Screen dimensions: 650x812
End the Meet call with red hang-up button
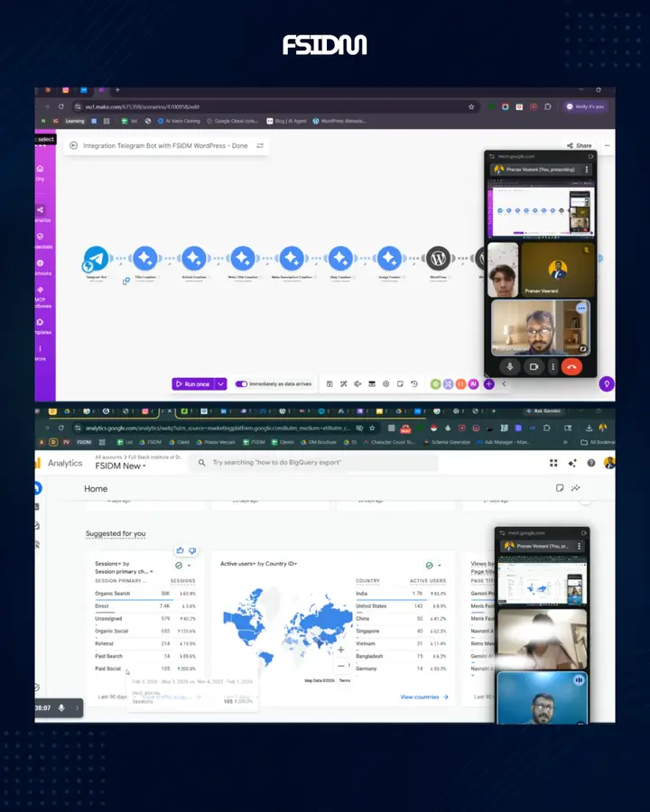[571, 366]
